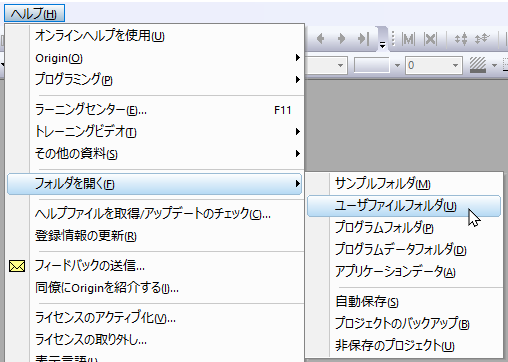Viewport: 508px width, 362px height.
Task: Click 同僚にOriginを紹介する(I)...
Action: pos(156,287)
